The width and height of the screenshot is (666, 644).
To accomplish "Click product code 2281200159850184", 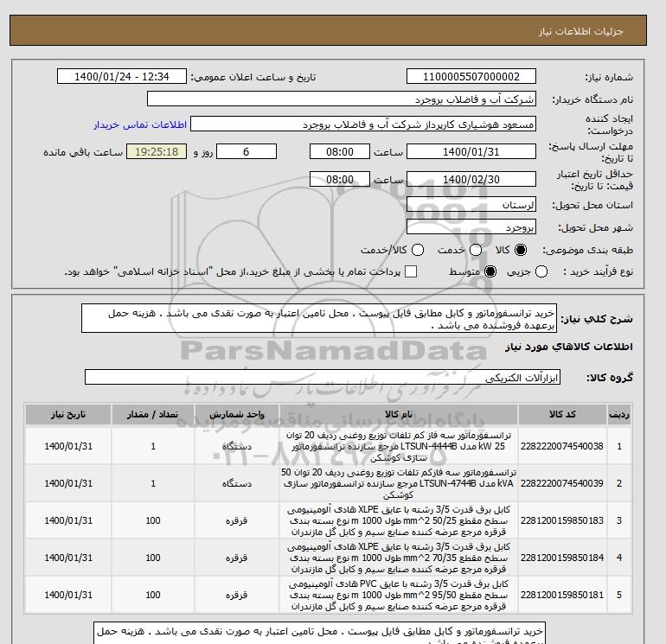I will 562,558.
